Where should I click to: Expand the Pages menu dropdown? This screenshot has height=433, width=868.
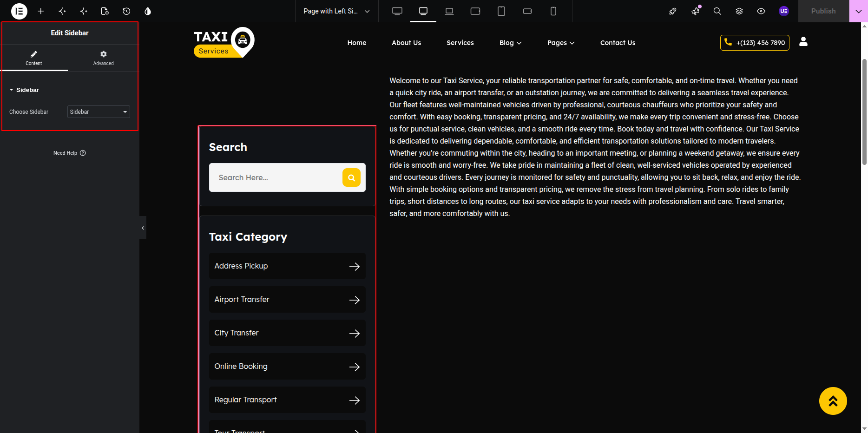561,43
